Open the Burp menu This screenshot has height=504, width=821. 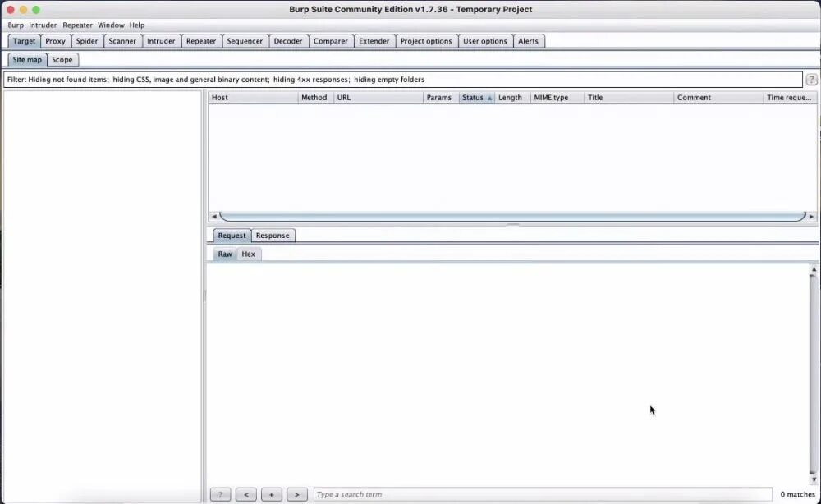coord(16,25)
